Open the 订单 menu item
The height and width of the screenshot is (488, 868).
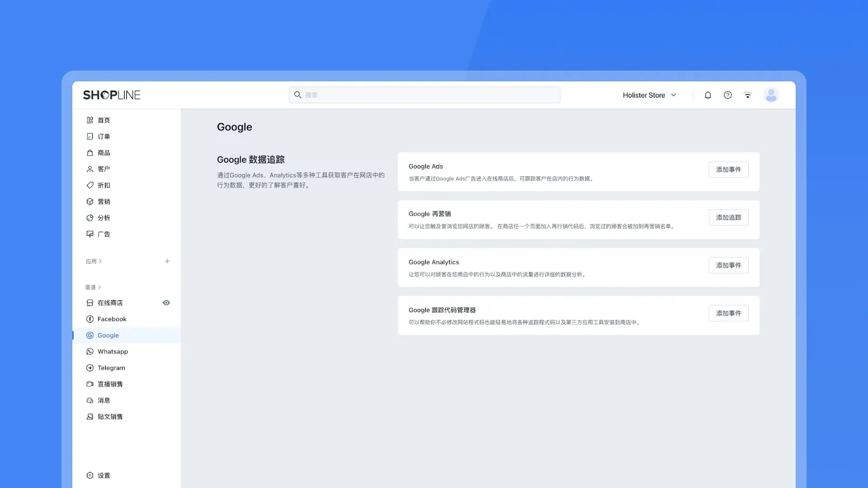(104, 137)
